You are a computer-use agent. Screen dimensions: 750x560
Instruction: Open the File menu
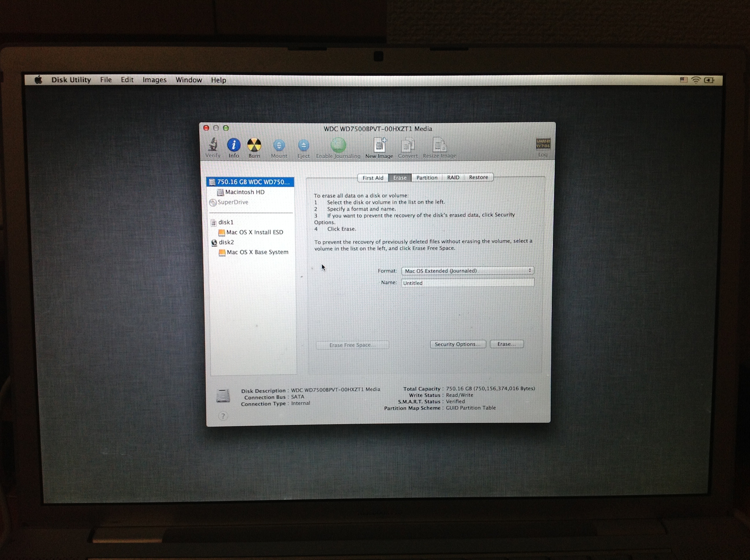tap(106, 80)
